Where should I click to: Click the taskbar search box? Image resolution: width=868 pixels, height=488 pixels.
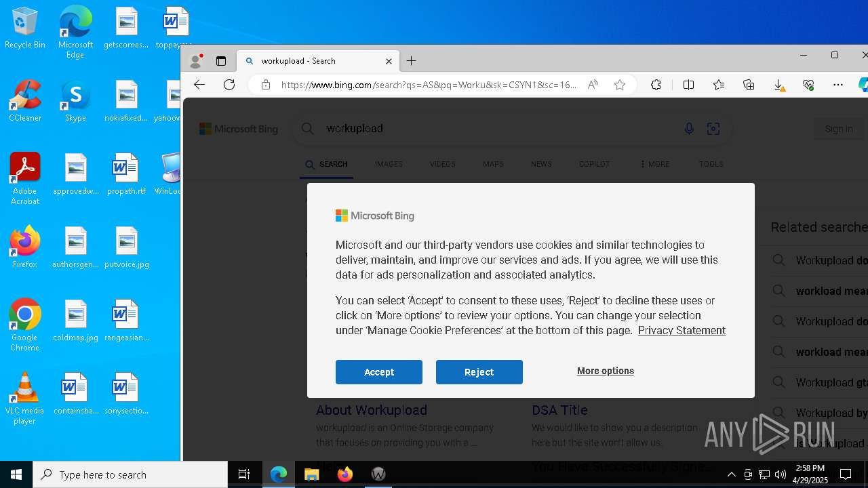[130, 474]
